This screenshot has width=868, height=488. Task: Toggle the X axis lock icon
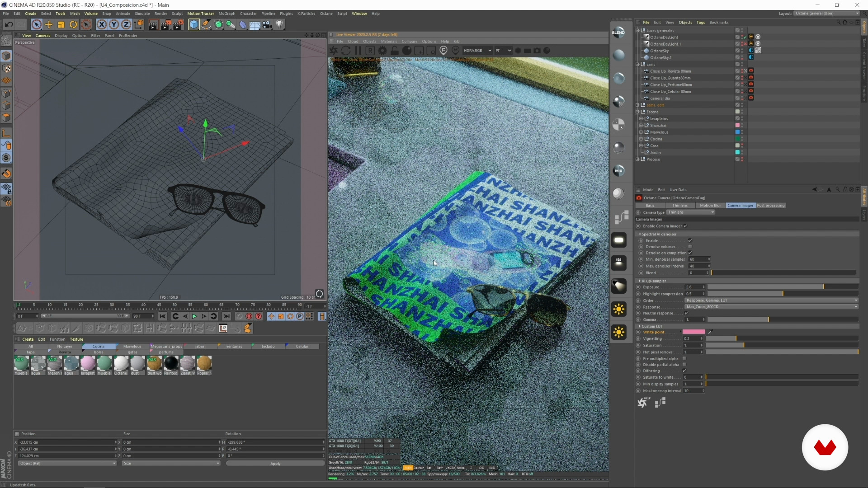(x=102, y=24)
